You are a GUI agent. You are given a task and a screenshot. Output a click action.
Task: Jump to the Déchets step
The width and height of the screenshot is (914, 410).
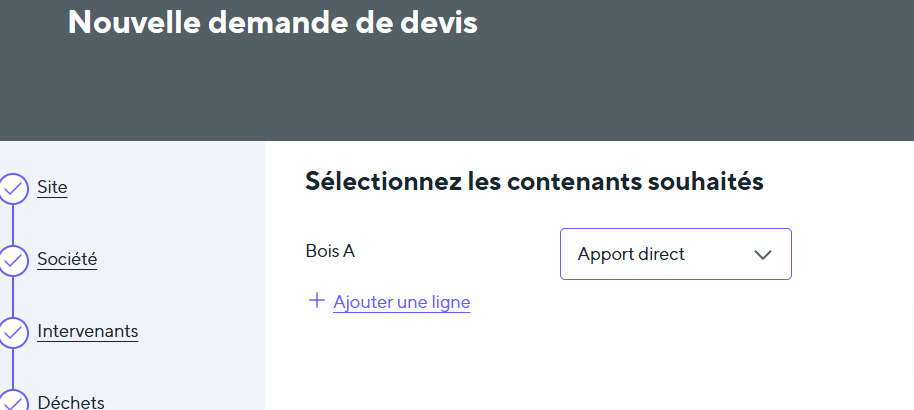click(x=70, y=402)
